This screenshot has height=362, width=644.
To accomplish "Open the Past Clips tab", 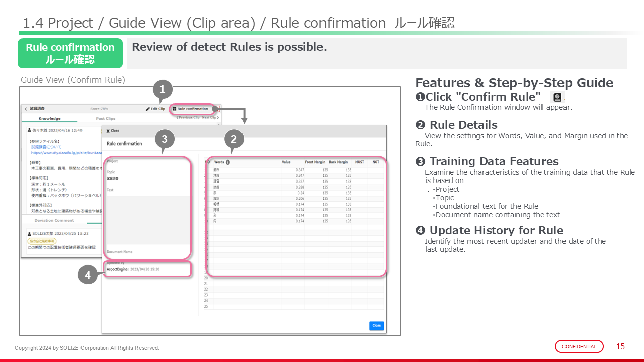I will click(x=106, y=119).
